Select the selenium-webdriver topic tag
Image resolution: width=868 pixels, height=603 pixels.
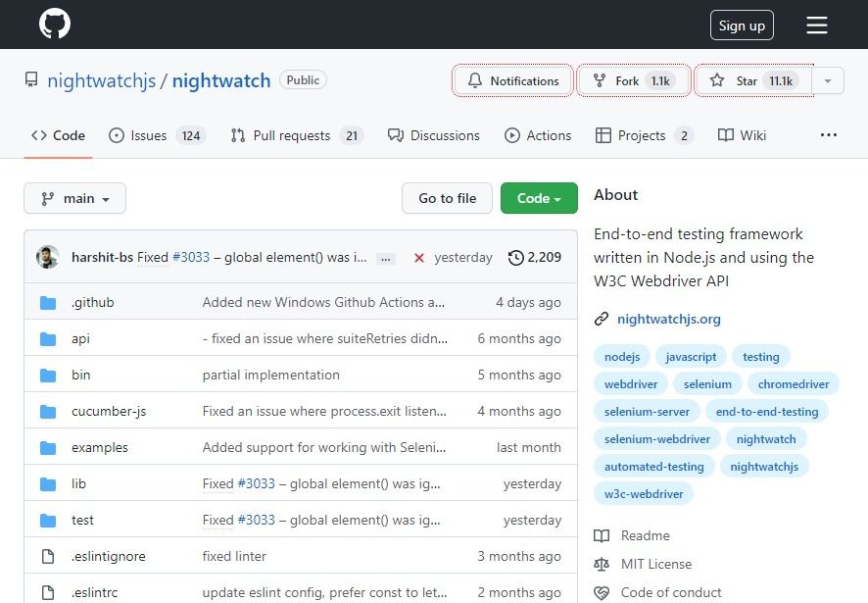tap(657, 439)
